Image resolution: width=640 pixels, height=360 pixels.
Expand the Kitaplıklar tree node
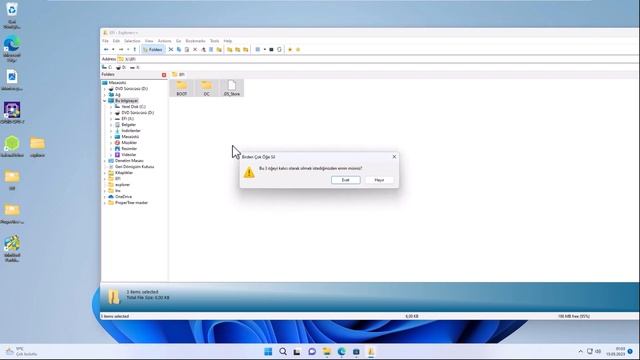point(105,173)
